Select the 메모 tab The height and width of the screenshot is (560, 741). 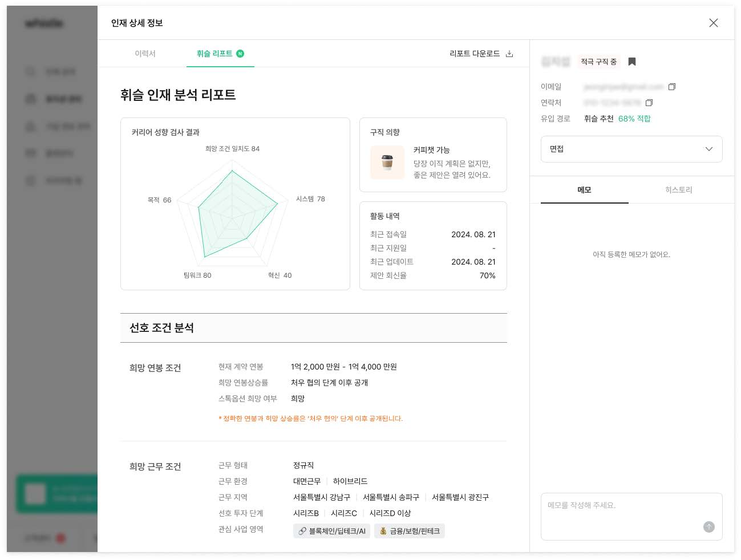(584, 190)
